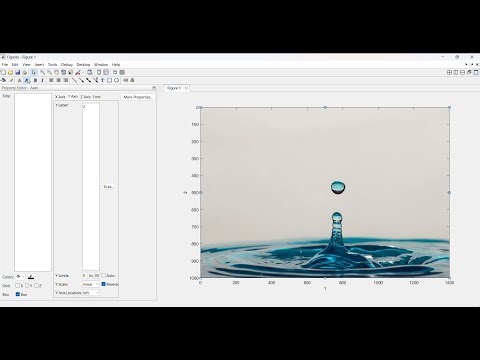Image resolution: width=480 pixels, height=360 pixels.
Task: Click the Insert Legend icon
Action: coord(106,72)
